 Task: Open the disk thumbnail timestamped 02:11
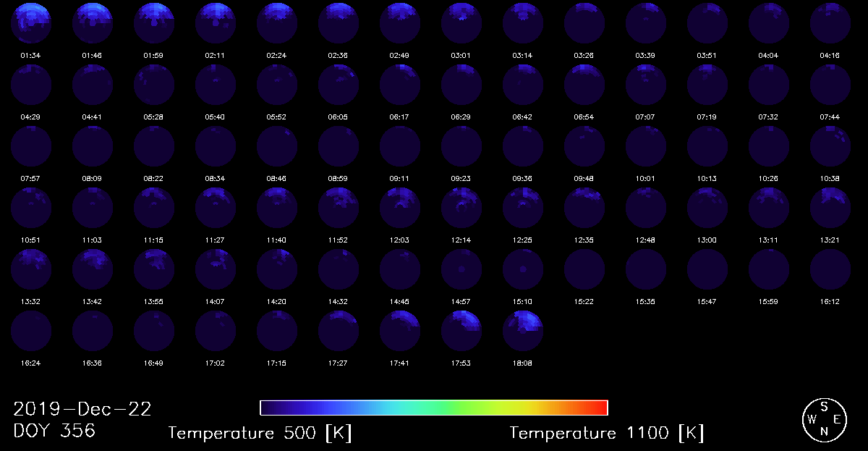pos(215,23)
